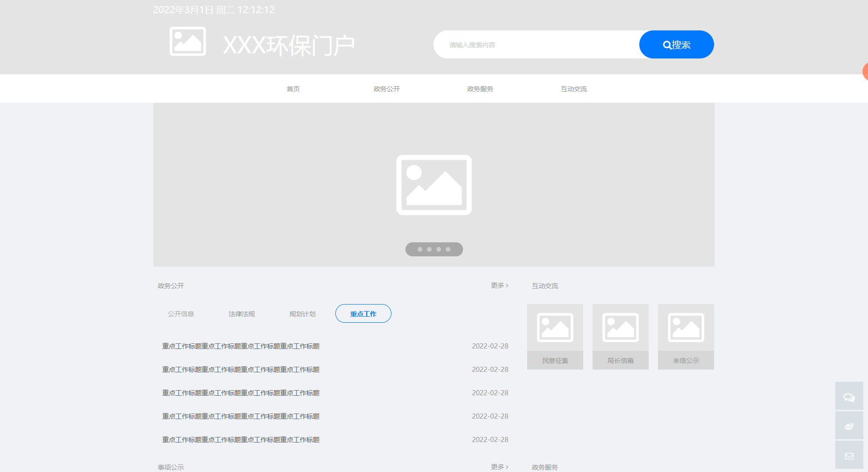Switch to the 公开信息 tab
The height and width of the screenshot is (472, 868).
(181, 314)
